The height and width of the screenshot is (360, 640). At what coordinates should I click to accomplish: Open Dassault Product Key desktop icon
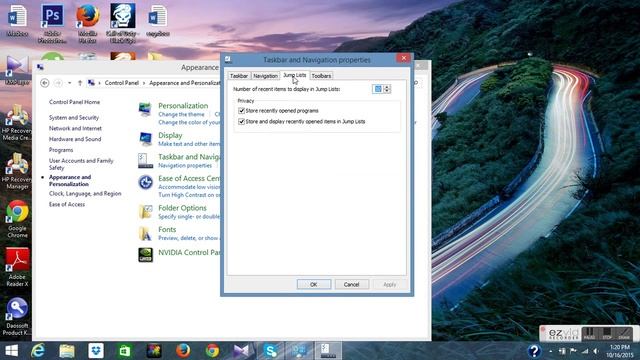coord(17,316)
